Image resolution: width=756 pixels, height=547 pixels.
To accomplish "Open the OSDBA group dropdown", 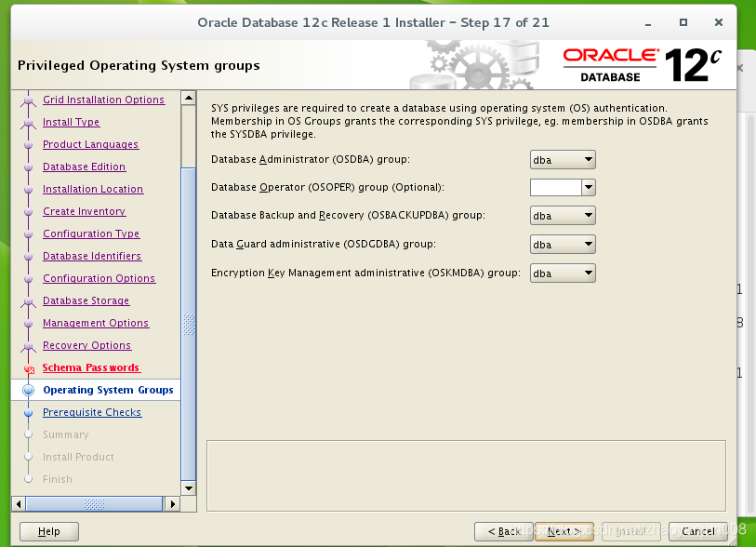I will tap(563, 160).
